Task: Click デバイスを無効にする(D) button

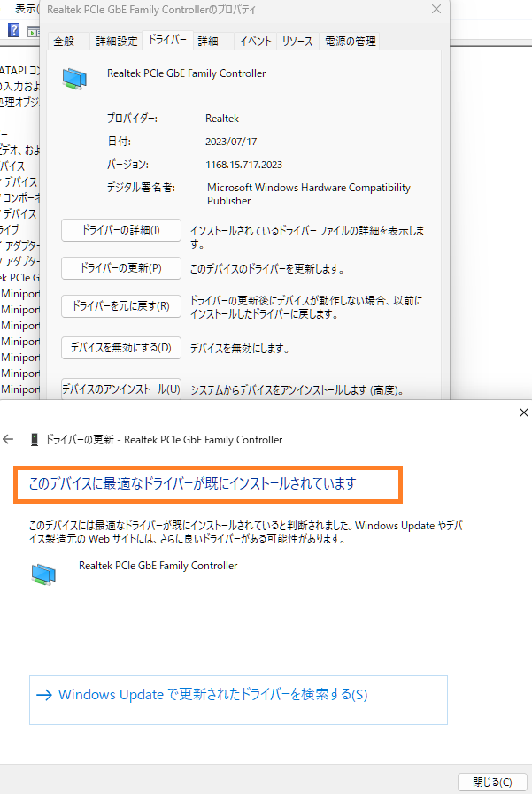Action: click(121, 348)
